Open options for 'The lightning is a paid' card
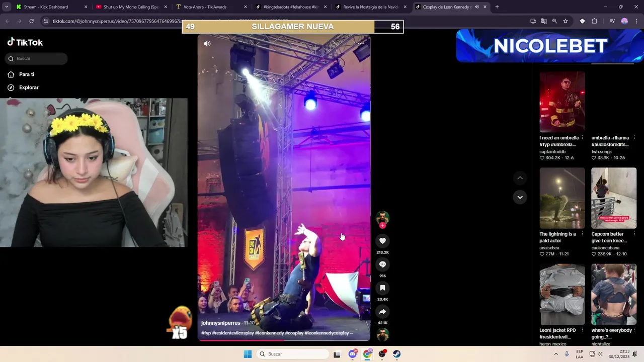Viewport: 644px width, 362px height. 582,234
